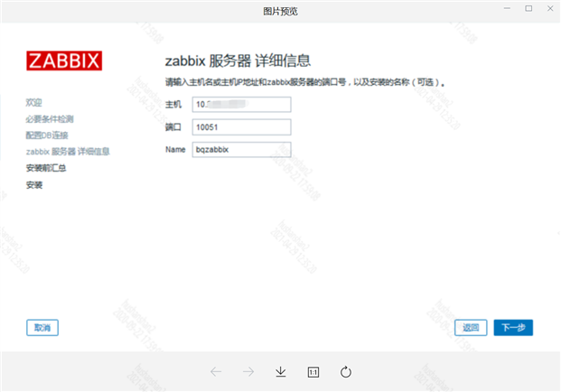Click the heading zabbix 服务器 详细信息
Viewport: 561px width, 392px height.
pyautogui.click(x=238, y=61)
